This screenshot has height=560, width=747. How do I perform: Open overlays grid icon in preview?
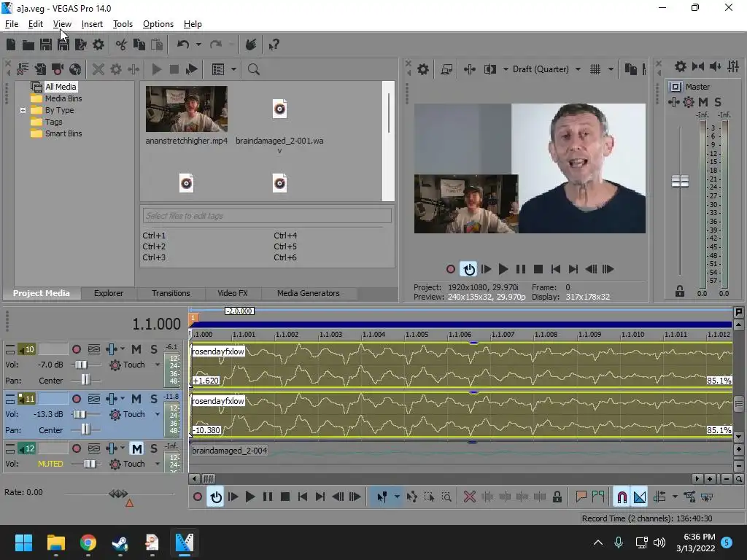click(x=595, y=69)
